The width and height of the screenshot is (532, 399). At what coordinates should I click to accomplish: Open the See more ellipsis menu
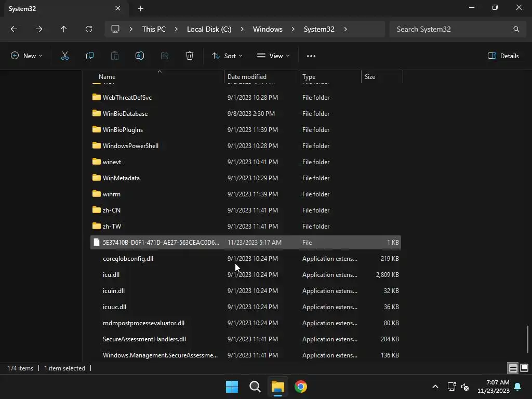point(311,56)
